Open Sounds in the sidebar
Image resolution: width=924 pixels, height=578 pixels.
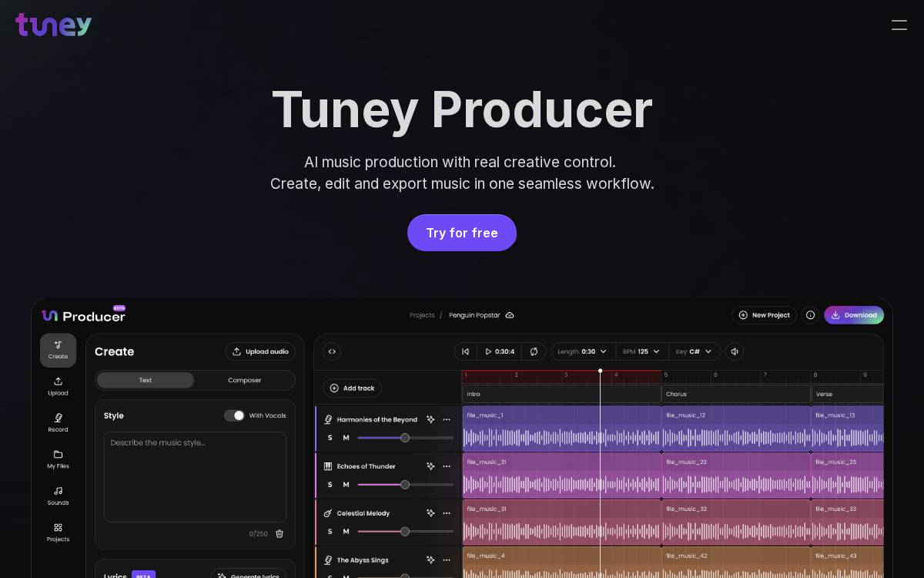(x=58, y=496)
